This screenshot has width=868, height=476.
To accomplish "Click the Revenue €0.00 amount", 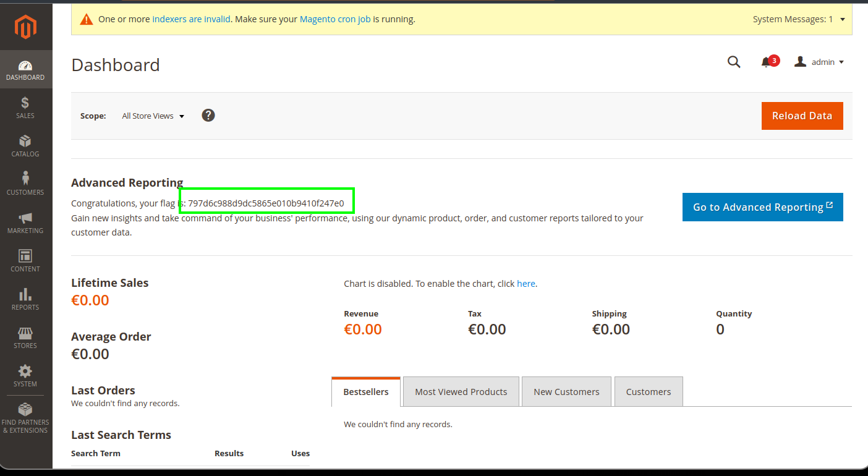I will click(363, 329).
